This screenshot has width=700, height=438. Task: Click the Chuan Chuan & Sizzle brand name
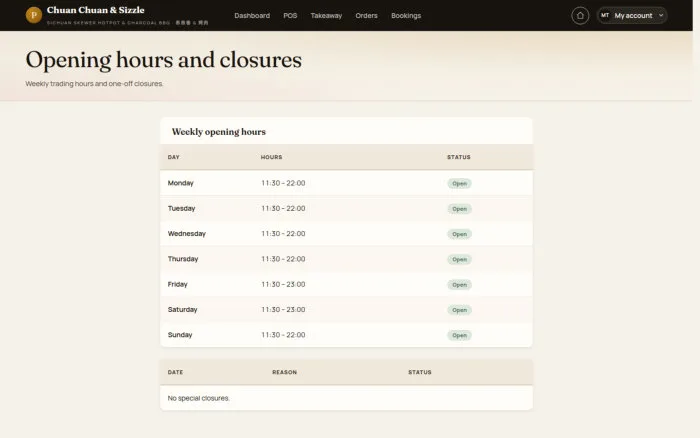point(96,10)
